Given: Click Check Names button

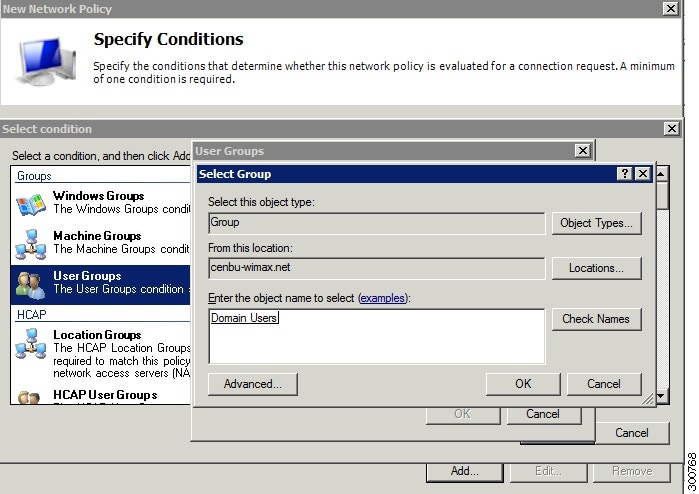Looking at the screenshot, I should point(596,319).
